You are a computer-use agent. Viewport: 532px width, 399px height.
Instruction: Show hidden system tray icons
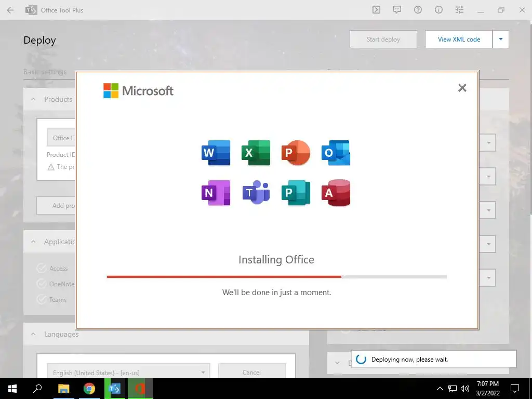click(x=440, y=389)
